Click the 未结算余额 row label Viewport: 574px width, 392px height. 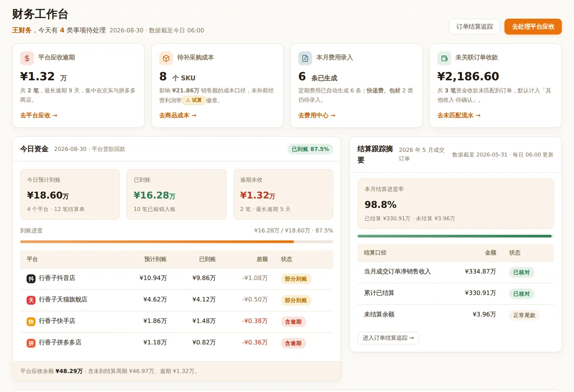coord(379,314)
